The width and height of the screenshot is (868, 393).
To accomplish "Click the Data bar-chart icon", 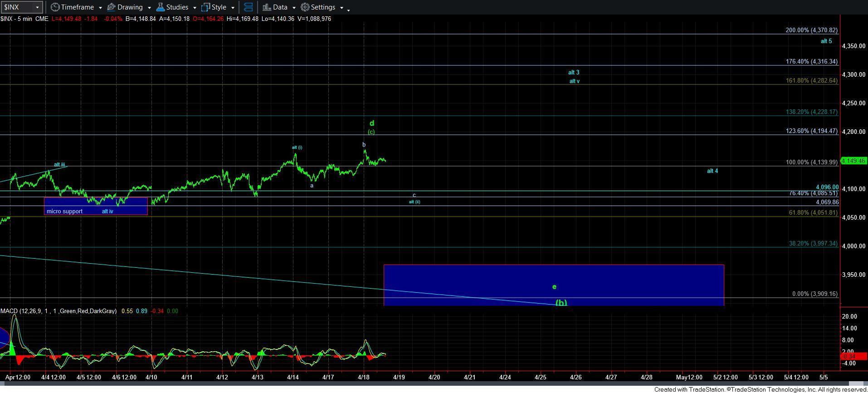I will (x=267, y=7).
